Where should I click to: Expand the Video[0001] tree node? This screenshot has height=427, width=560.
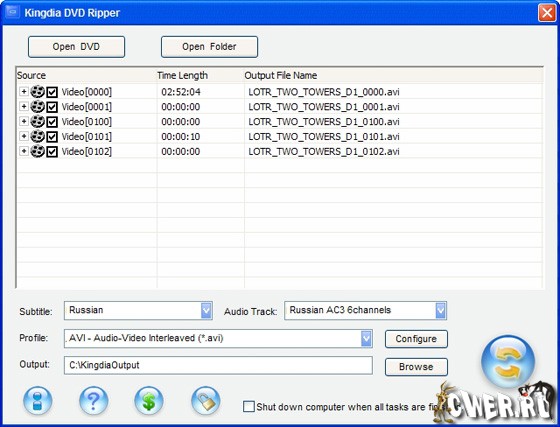pyautogui.click(x=24, y=106)
